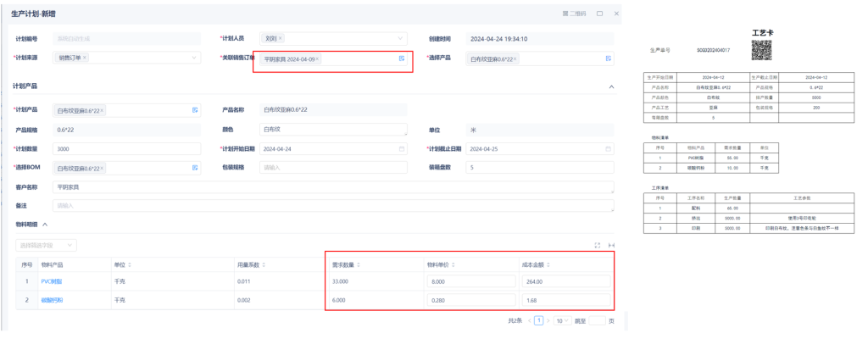The width and height of the screenshot is (868, 350).
Task: Collapse the 物料明细 section
Action: tap(45, 225)
